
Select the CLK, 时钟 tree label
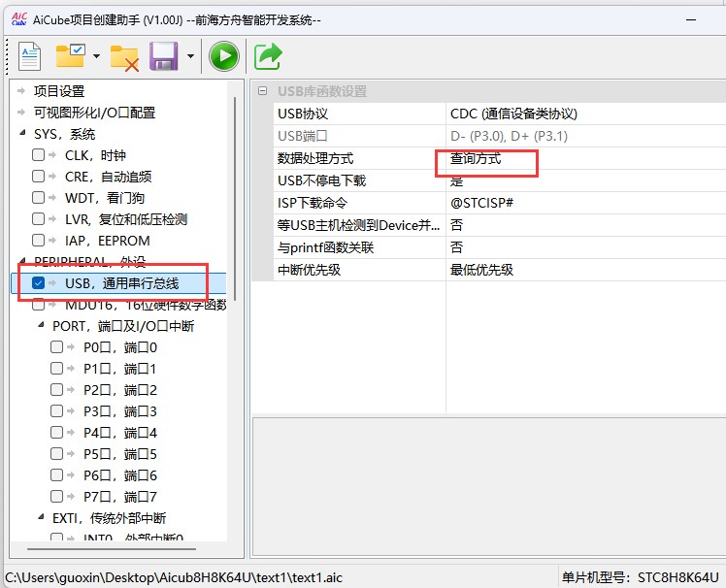pyautogui.click(x=95, y=155)
